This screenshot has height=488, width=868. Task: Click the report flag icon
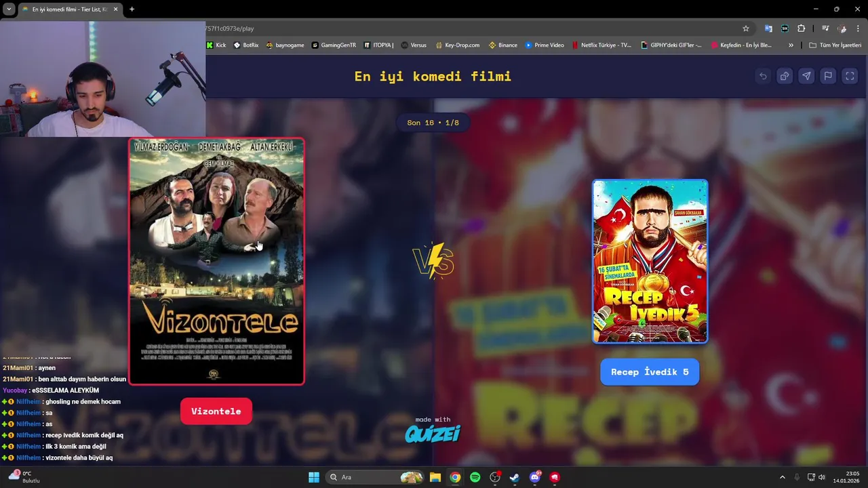point(828,76)
